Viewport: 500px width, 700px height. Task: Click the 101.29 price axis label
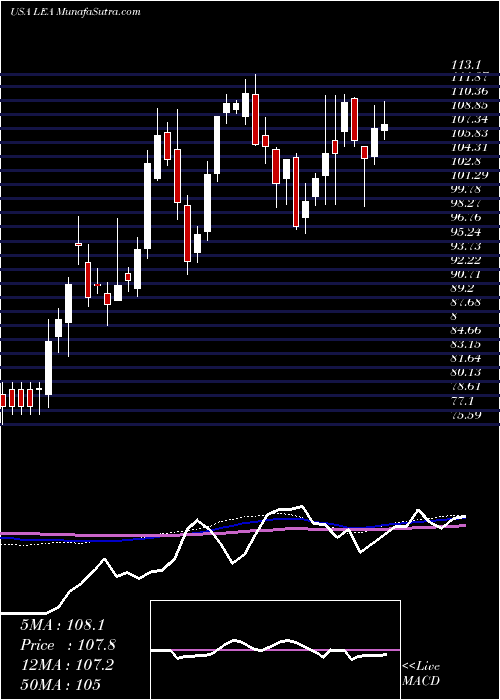pos(471,175)
